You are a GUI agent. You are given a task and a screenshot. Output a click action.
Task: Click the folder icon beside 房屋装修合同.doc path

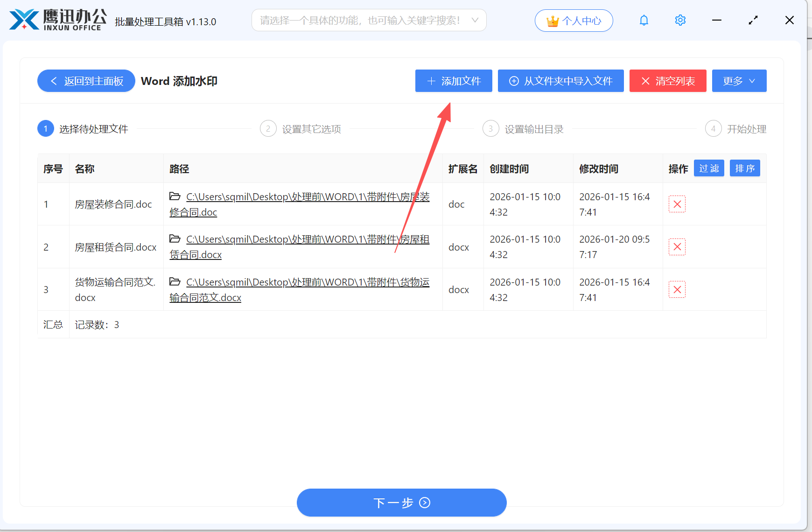pos(175,196)
